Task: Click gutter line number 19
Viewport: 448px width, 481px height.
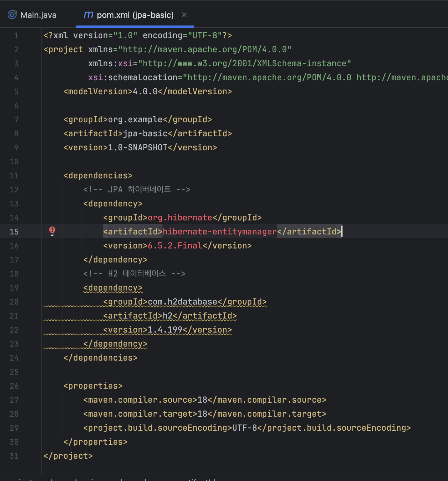Action: click(x=14, y=288)
